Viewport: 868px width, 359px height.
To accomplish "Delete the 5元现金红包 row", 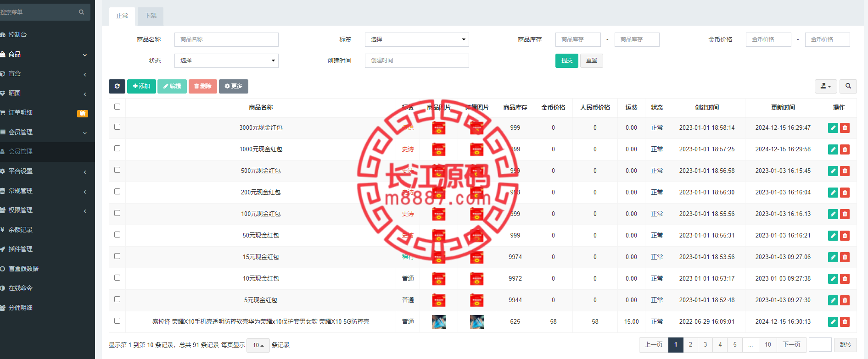I will pos(845,300).
